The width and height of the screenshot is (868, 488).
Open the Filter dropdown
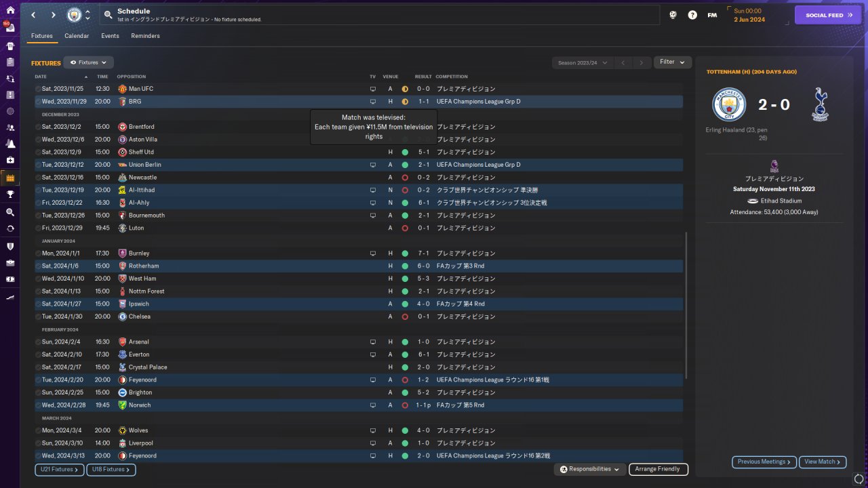[x=673, y=62]
